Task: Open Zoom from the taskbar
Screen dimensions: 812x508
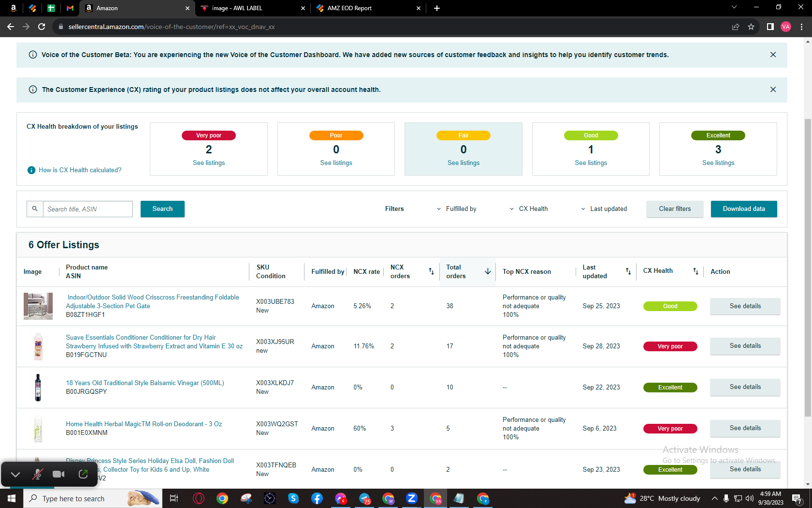Action: [x=412, y=498]
